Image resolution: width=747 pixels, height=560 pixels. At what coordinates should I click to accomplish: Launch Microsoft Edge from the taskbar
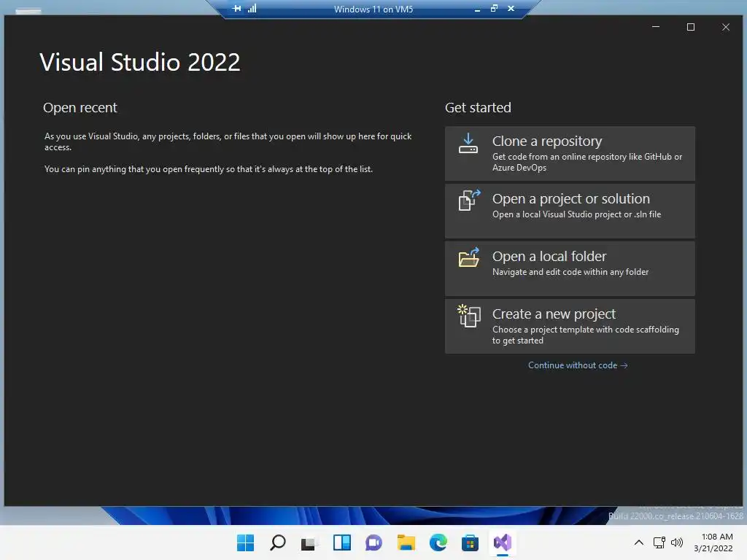click(x=438, y=542)
